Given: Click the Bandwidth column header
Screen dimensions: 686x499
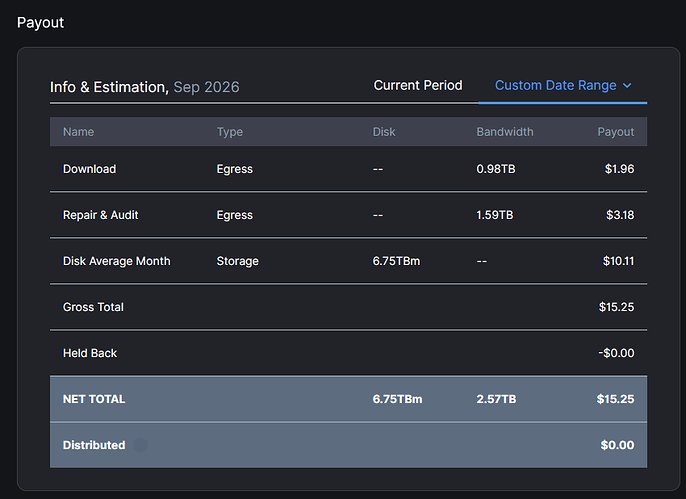Looking at the screenshot, I should (505, 132).
